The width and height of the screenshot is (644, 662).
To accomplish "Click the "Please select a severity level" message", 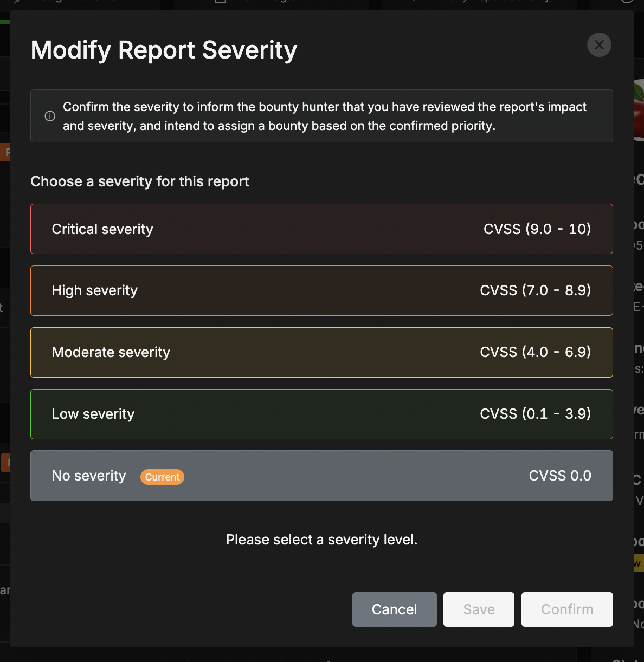I will tap(321, 540).
